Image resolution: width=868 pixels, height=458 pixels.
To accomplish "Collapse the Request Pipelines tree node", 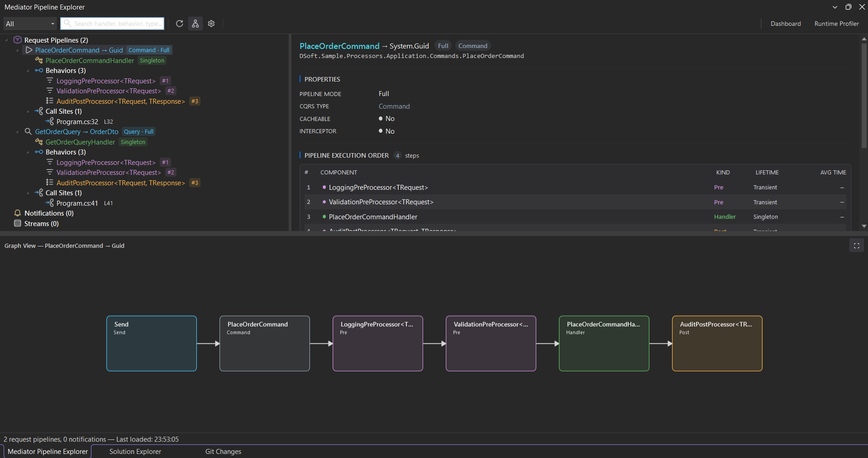I will click(x=6, y=40).
